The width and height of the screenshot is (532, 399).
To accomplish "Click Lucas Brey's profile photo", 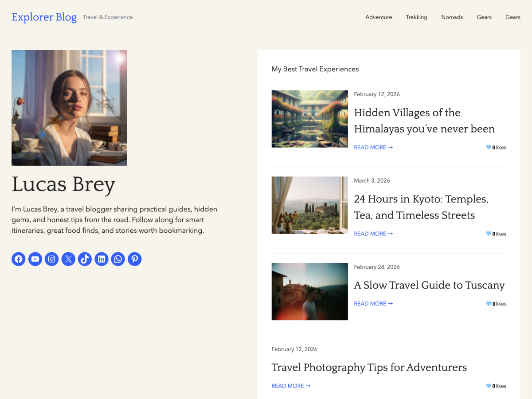I will [x=69, y=108].
